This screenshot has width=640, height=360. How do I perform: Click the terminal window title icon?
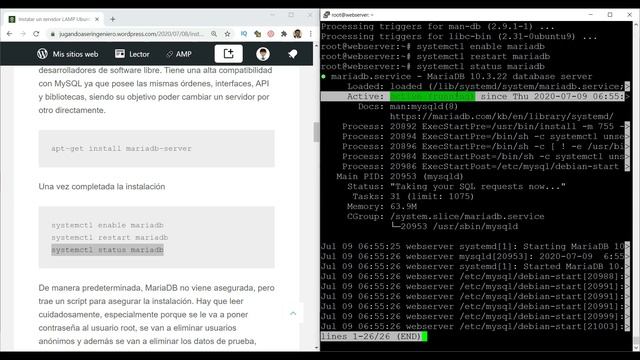pos(326,15)
